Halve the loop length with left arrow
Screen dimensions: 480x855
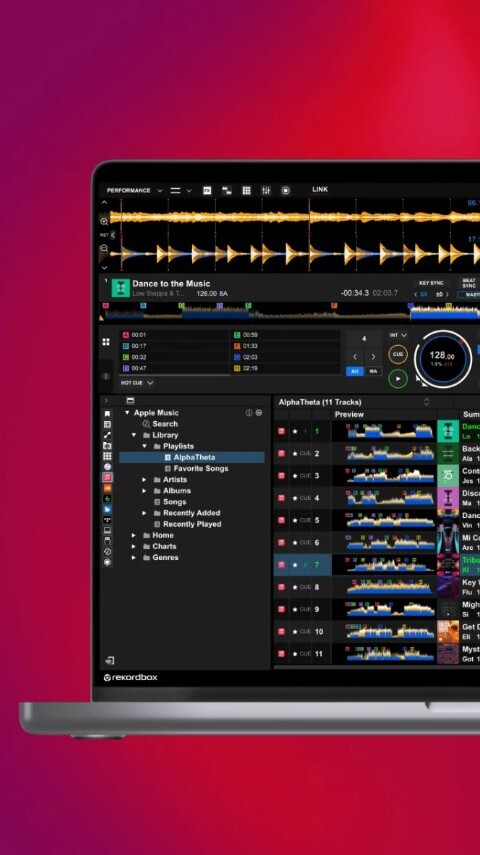tap(355, 357)
